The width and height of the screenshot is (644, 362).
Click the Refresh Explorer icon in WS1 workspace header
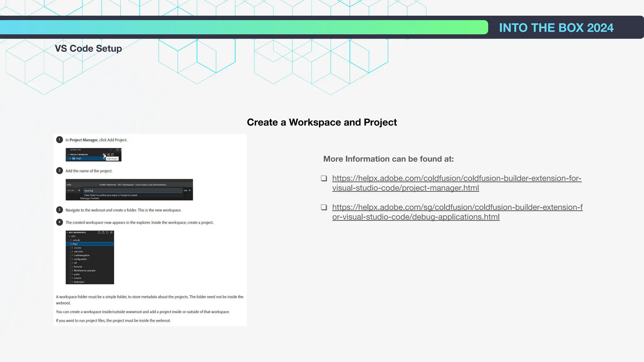click(x=107, y=233)
